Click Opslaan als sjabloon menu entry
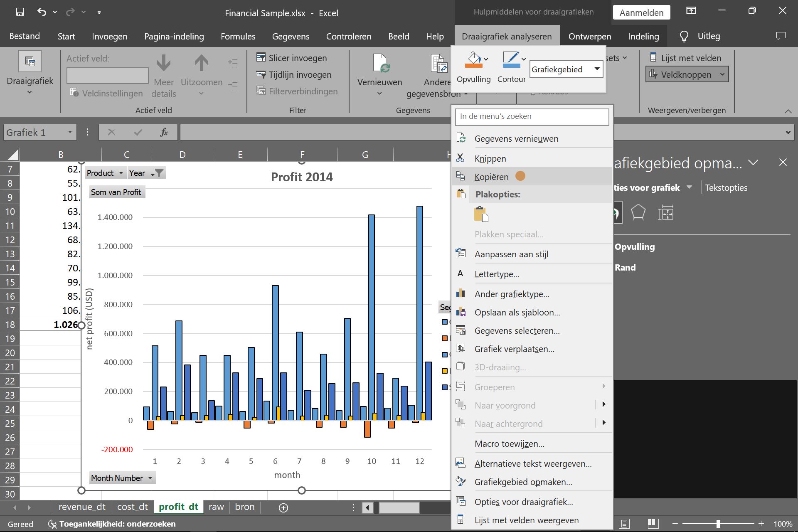This screenshot has width=798, height=532. pyautogui.click(x=532, y=312)
